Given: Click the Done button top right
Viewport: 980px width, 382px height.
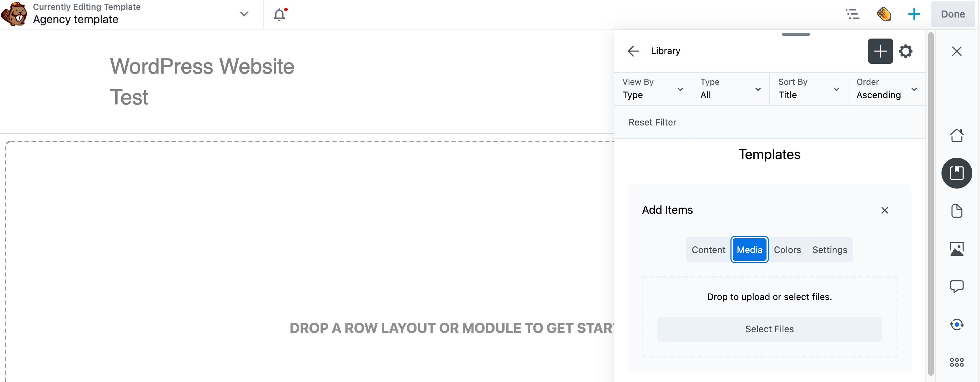Looking at the screenshot, I should [952, 14].
